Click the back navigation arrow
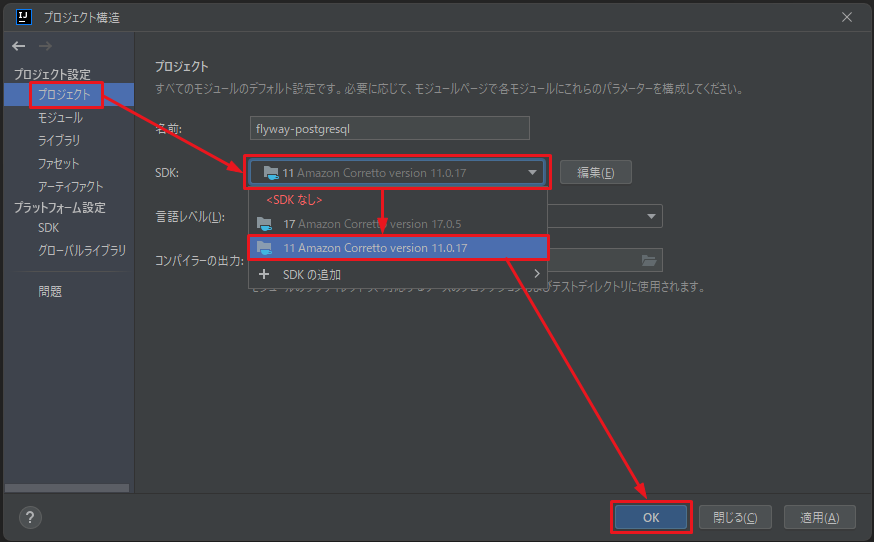The height and width of the screenshot is (542, 874). pos(18,46)
